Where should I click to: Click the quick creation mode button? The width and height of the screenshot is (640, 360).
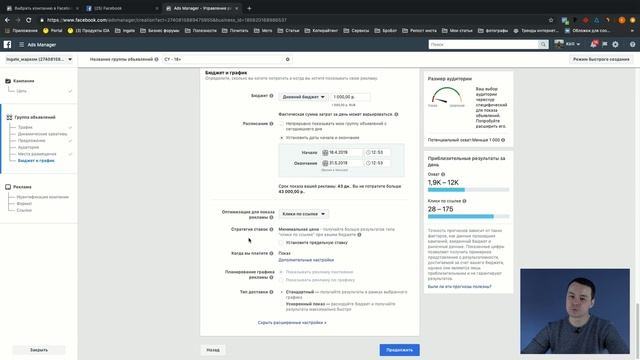tap(601, 59)
